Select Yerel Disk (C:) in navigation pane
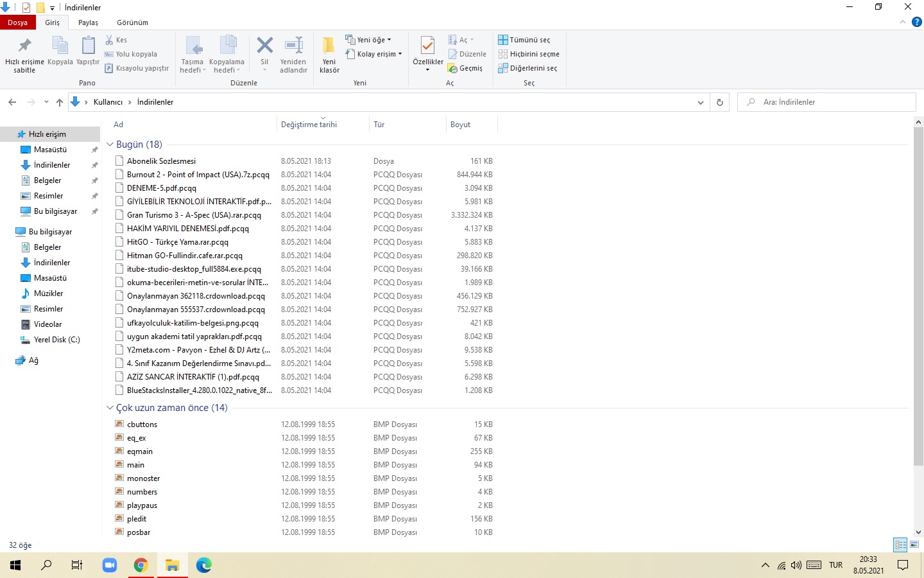This screenshot has width=924, height=578. 56,340
